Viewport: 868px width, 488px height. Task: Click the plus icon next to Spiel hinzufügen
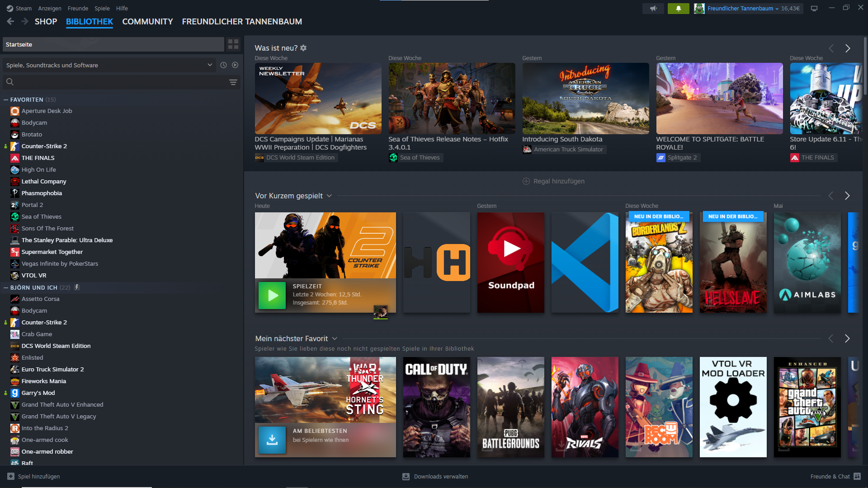point(11,476)
